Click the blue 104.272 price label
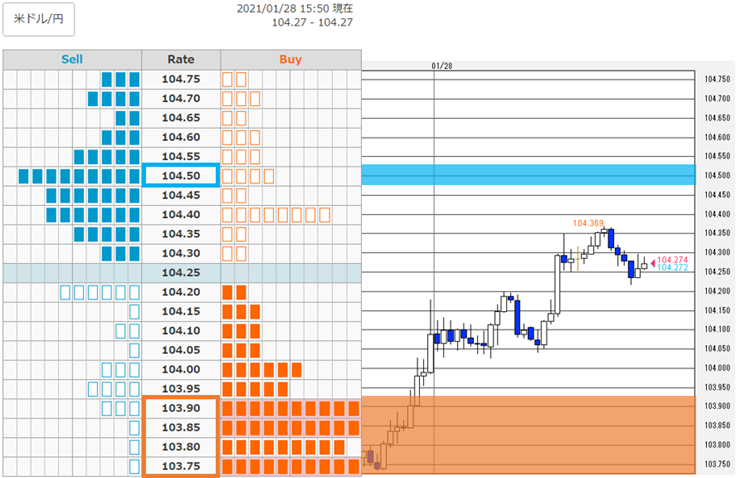The width and height of the screenshot is (736, 478). 672,268
